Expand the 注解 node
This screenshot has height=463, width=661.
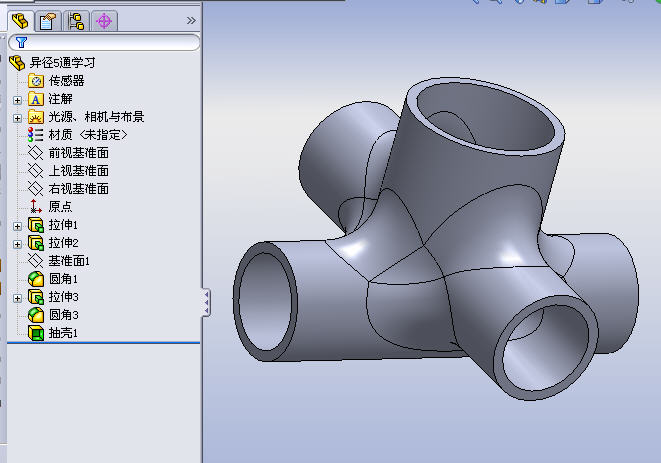(17, 100)
